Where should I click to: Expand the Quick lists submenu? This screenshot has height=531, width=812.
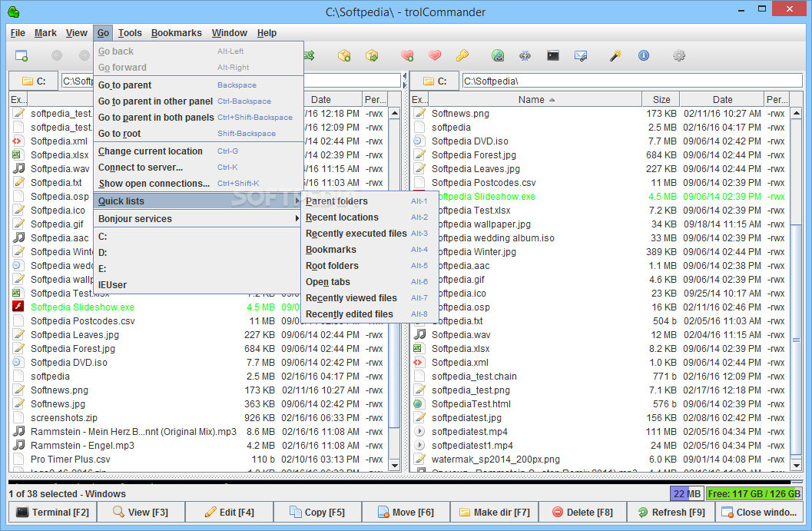[198, 201]
